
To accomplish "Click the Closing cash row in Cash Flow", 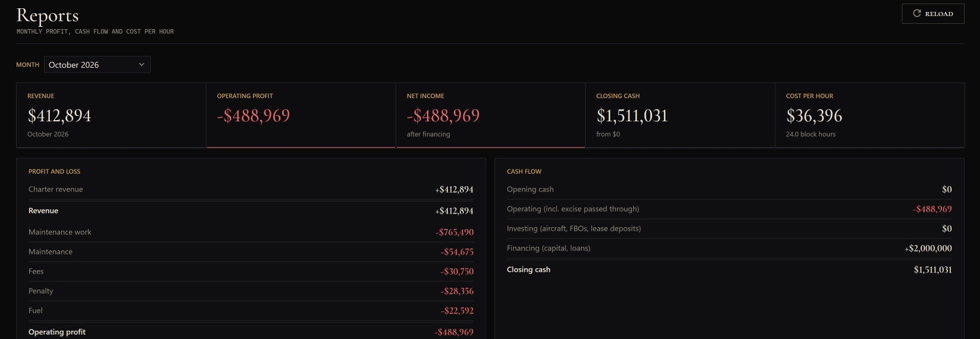I will tap(729, 269).
